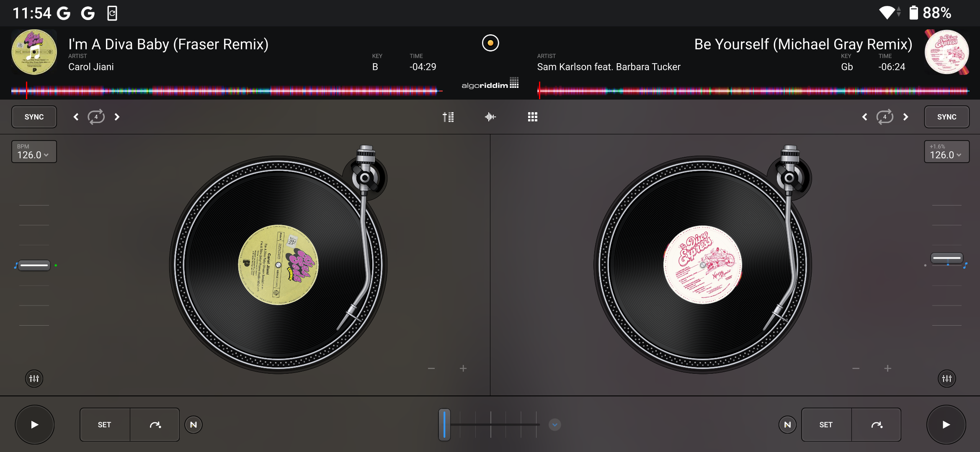Expand crossfader options chevron

pyautogui.click(x=554, y=425)
